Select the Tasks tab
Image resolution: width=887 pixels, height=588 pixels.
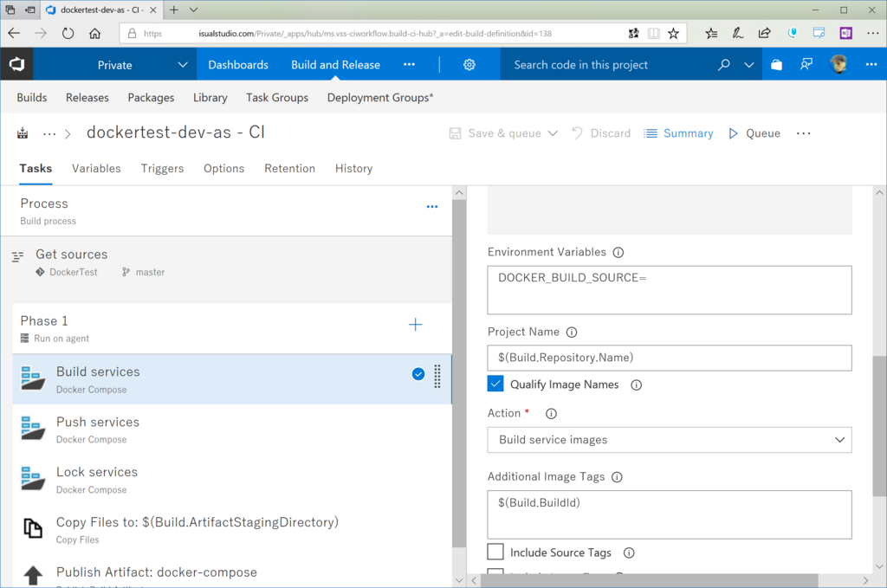(36, 169)
